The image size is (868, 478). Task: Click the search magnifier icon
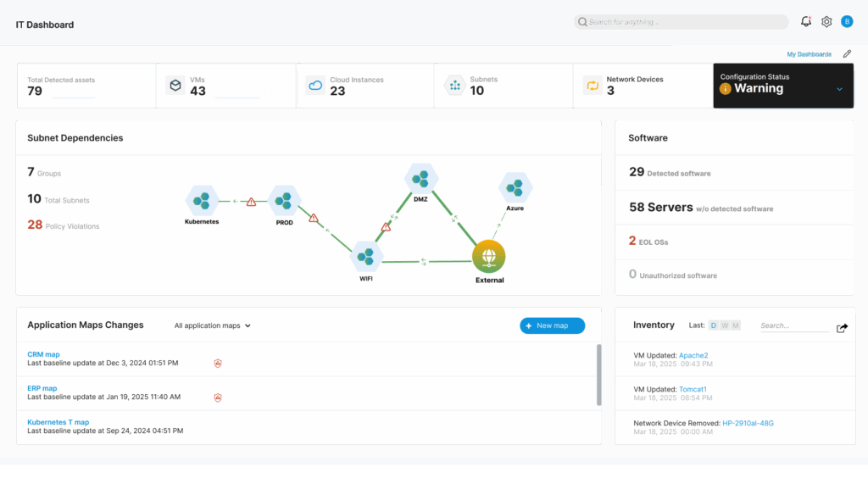pos(582,22)
